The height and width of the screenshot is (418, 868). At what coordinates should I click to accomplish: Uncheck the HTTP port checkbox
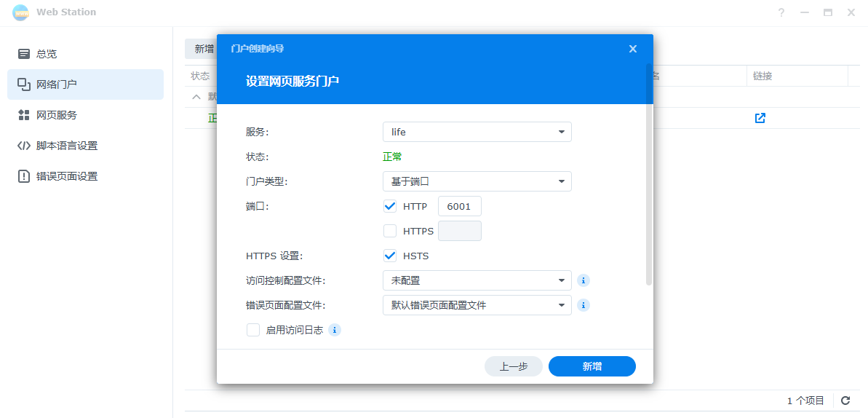(x=390, y=206)
